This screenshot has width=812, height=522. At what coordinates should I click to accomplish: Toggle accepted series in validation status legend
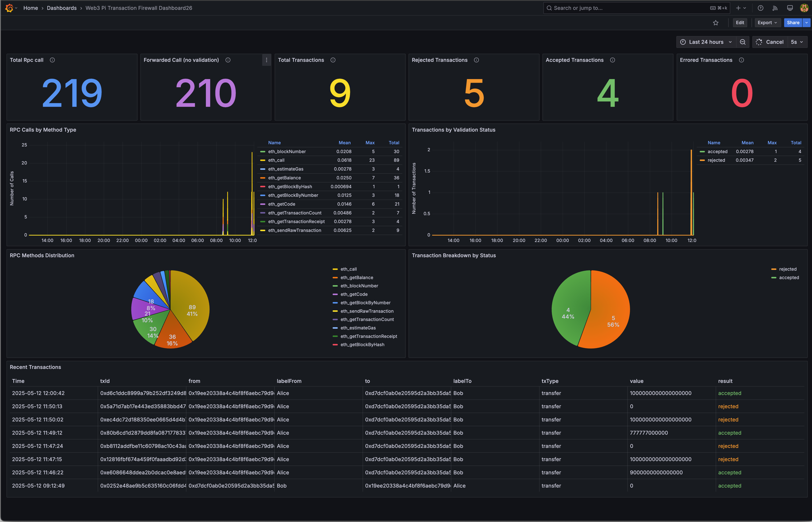coord(718,151)
